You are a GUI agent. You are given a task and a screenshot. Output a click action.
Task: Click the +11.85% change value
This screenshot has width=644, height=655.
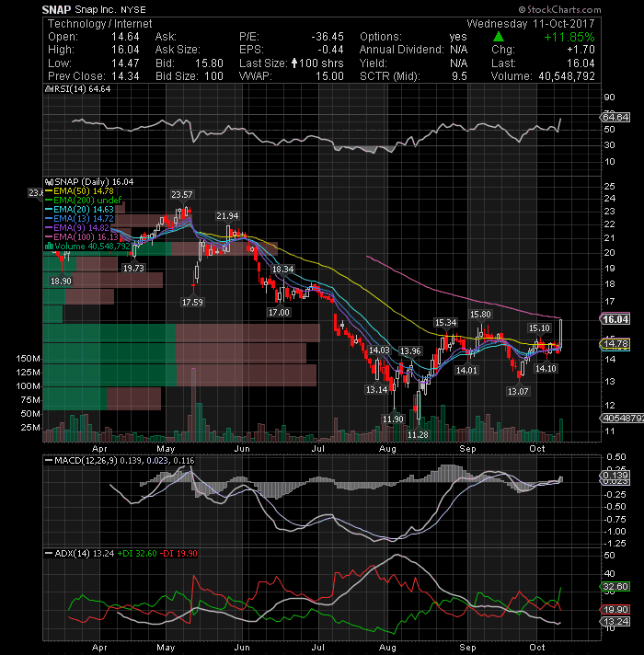(569, 37)
